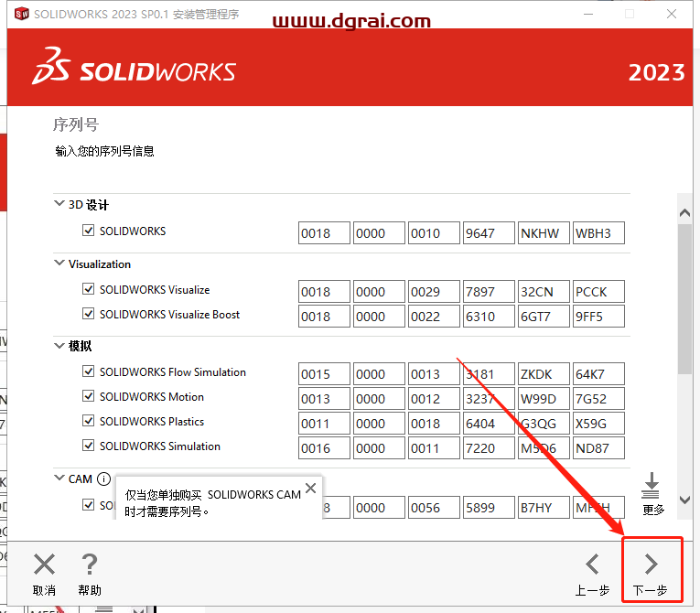700x613 pixels.
Task: Click the CAM info circle icon
Action: (103, 479)
